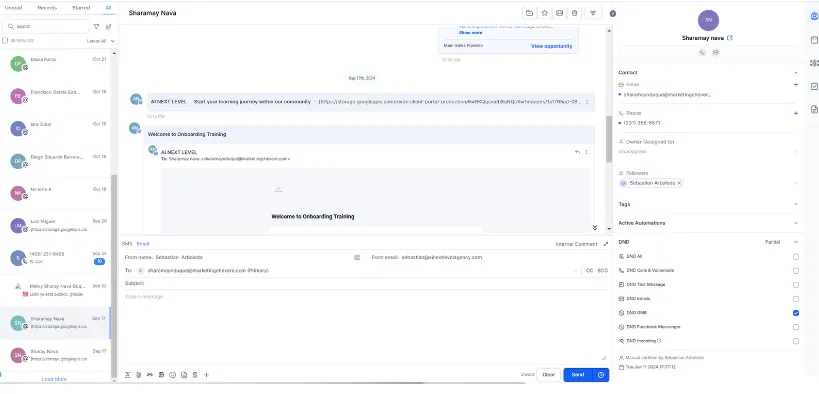Enable DND Text Message checkbox
This screenshot has height=394, width=819.
click(x=795, y=285)
